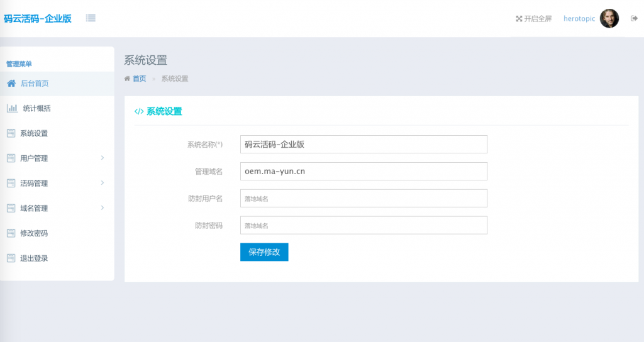Click the logout arrow icon top right
This screenshot has height=342, width=644.
click(634, 18)
